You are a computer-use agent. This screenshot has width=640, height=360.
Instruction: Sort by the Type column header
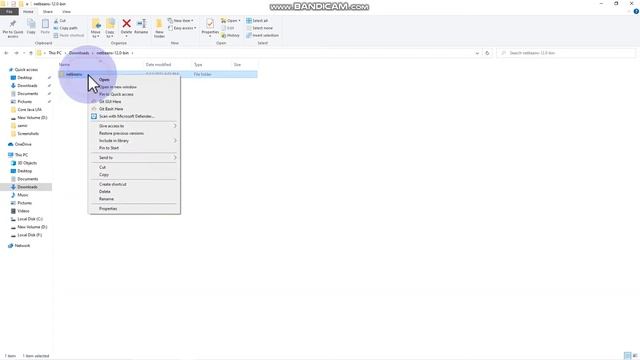pyautogui.click(x=198, y=64)
